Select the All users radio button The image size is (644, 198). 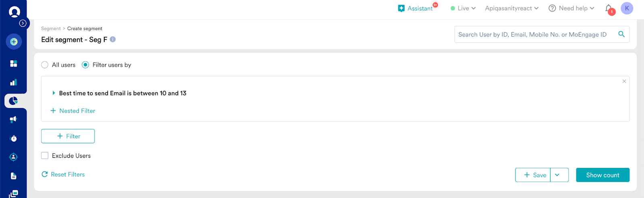click(45, 65)
